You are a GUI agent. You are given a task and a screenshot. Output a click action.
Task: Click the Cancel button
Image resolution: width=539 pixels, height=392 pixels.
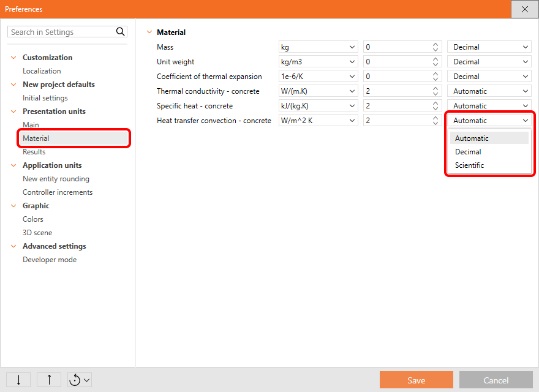coord(496,380)
